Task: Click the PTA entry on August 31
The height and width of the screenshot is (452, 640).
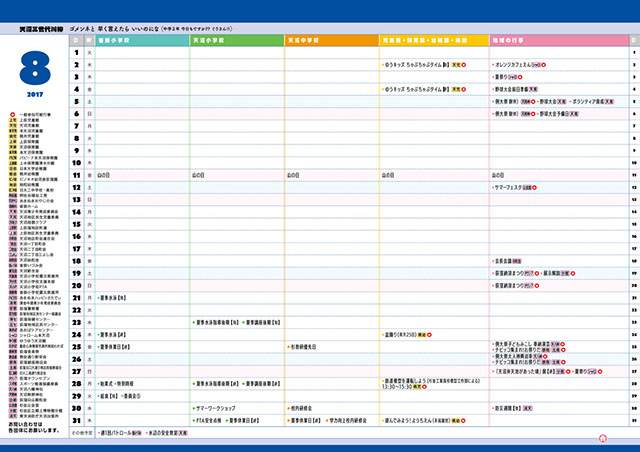Action: [x=207, y=420]
